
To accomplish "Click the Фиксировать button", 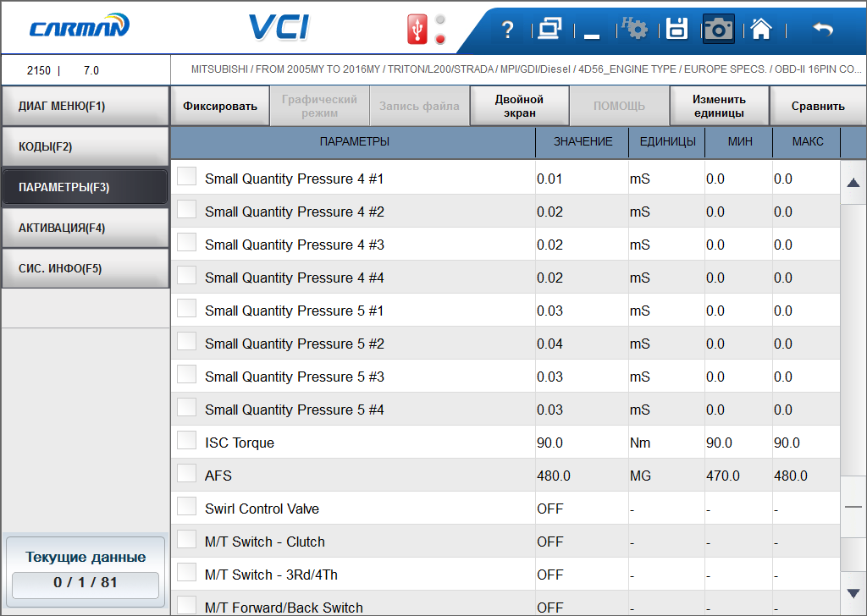I will 220,106.
